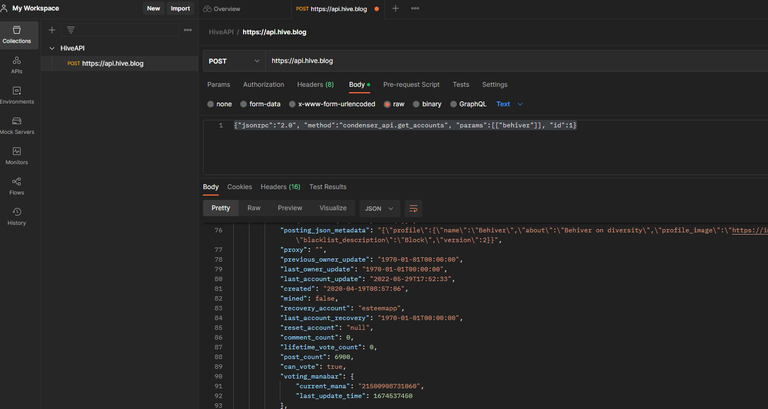Select the Pretty response view
This screenshot has width=768, height=409.
[221, 208]
